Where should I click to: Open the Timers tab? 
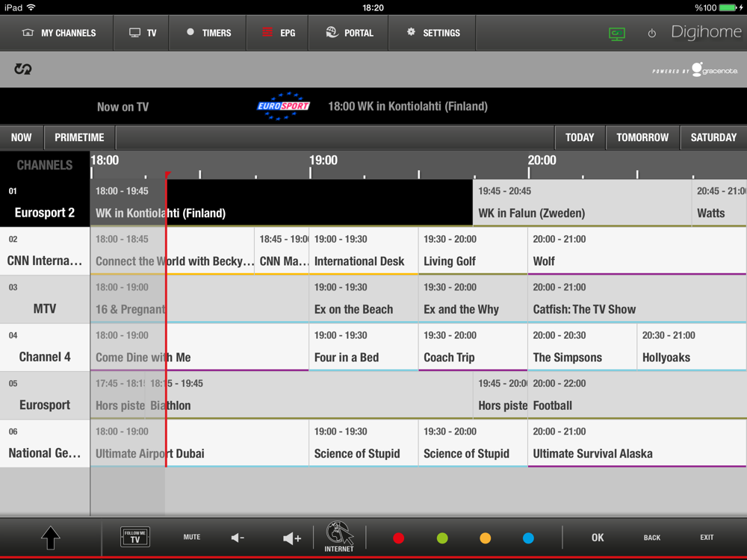207,33
